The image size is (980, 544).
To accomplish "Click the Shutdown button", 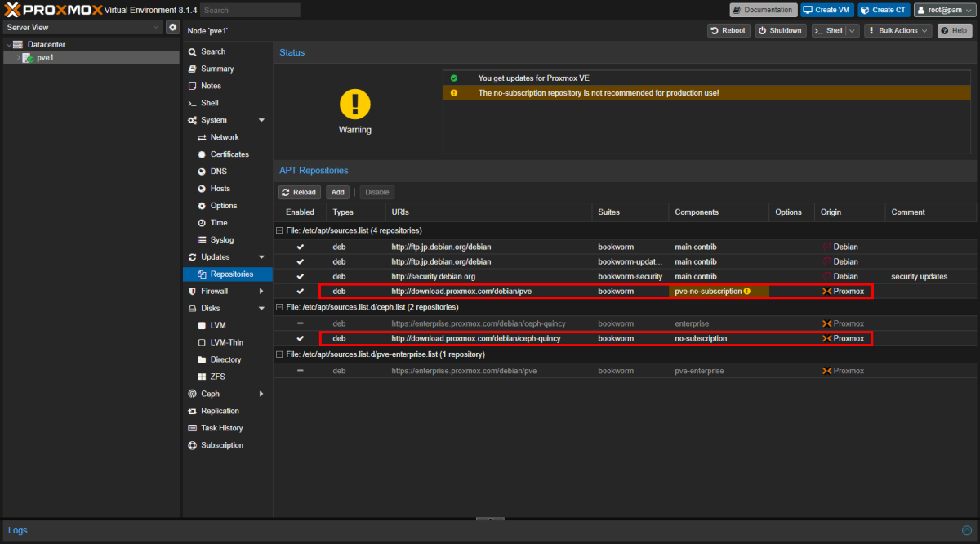I will coord(781,30).
